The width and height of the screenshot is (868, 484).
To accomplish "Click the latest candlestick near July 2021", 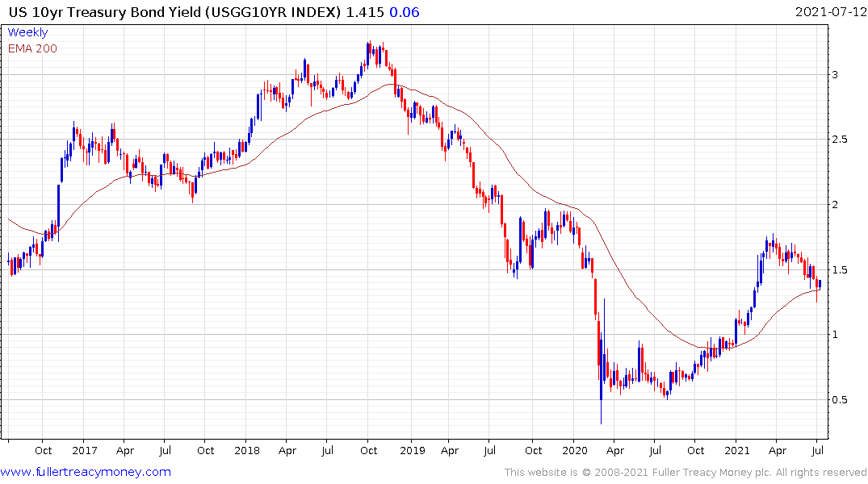I will (x=820, y=284).
